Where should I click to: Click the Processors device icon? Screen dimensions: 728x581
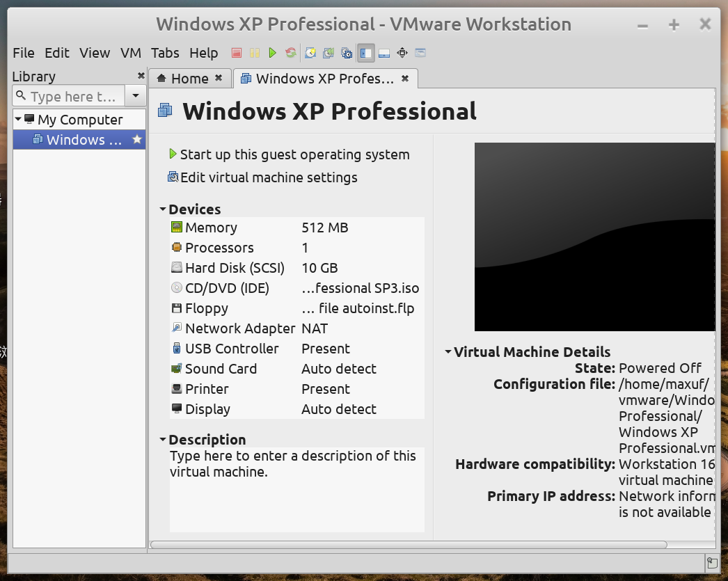coord(176,247)
